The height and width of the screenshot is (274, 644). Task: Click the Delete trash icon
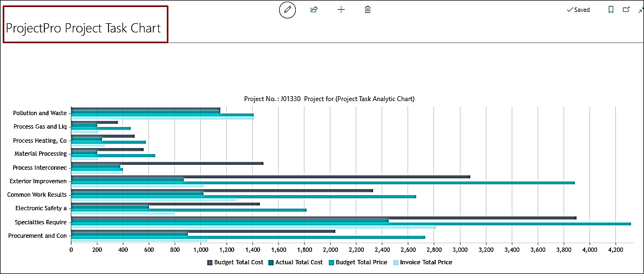tap(368, 10)
